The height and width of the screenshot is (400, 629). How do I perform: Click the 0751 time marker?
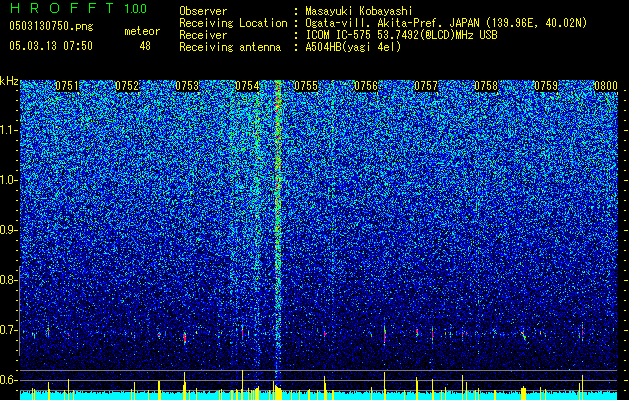[67, 86]
